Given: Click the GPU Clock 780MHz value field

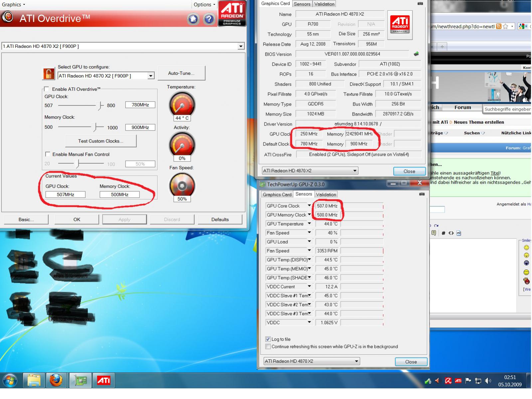Looking at the screenshot, I should click(x=140, y=105).
